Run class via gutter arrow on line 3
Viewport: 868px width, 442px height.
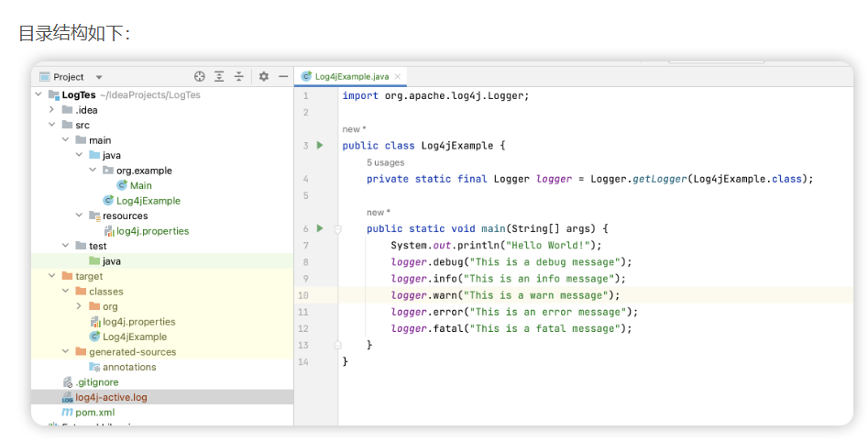[319, 145]
